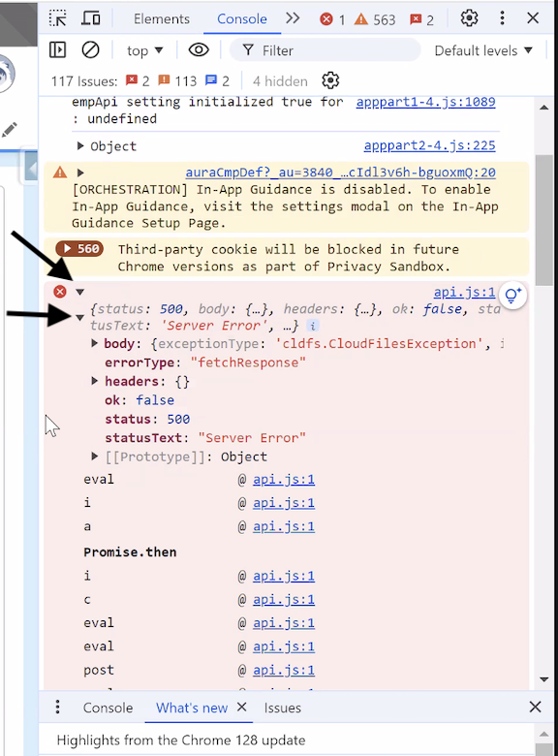The height and width of the screenshot is (756, 558).
Task: Click the Promise.then stack entry
Action: 130,552
